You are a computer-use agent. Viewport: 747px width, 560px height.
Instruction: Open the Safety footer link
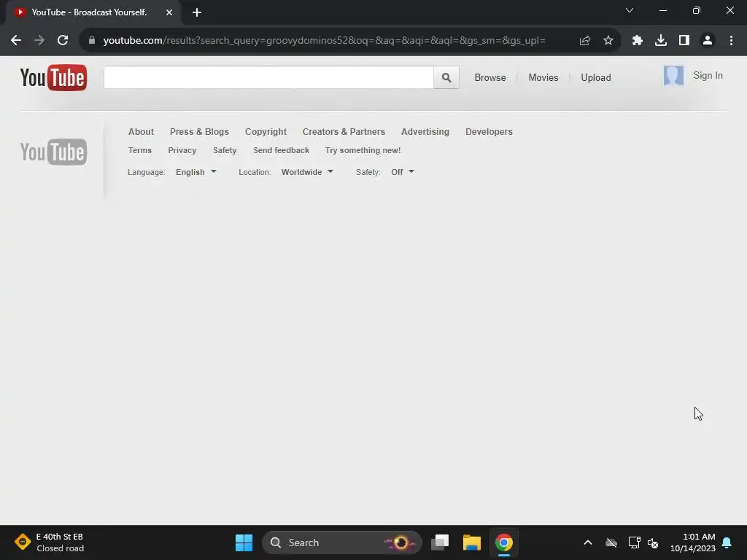click(225, 150)
